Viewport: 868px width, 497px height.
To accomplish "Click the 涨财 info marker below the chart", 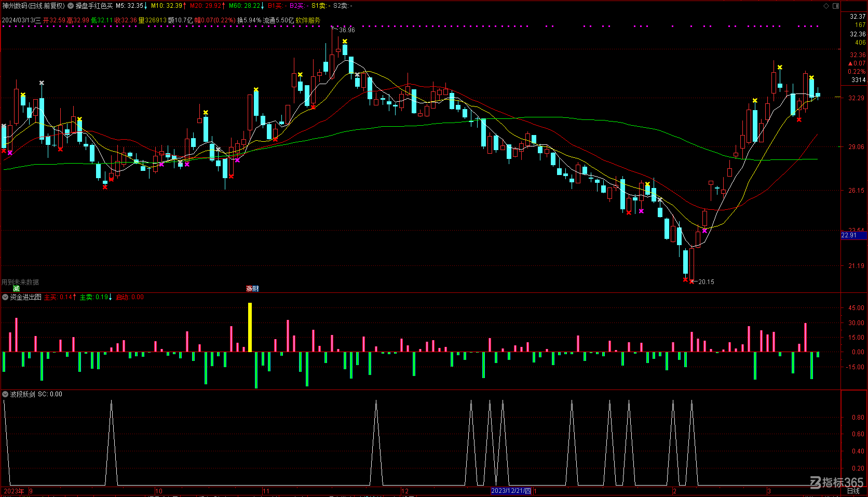I will (252, 289).
